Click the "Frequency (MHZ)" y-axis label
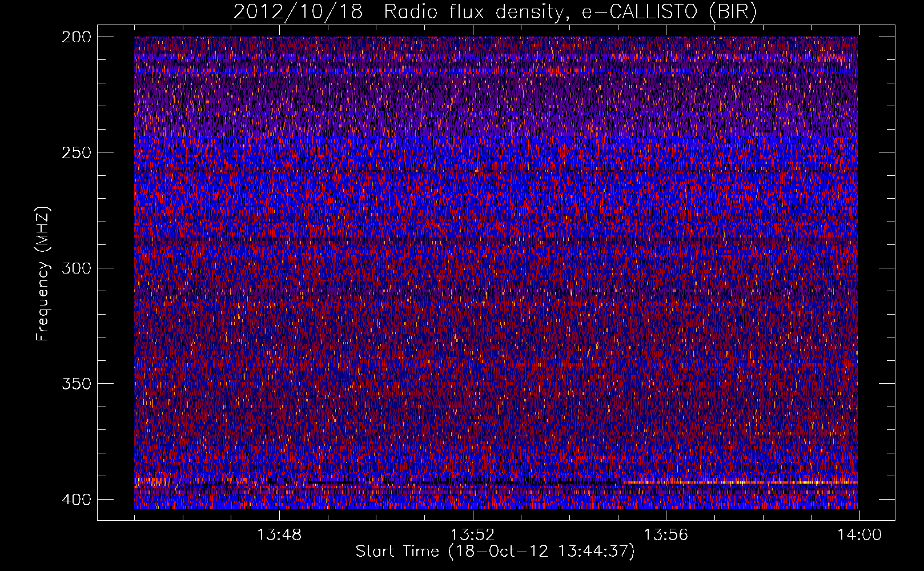Image resolution: width=924 pixels, height=571 pixels. [43, 274]
